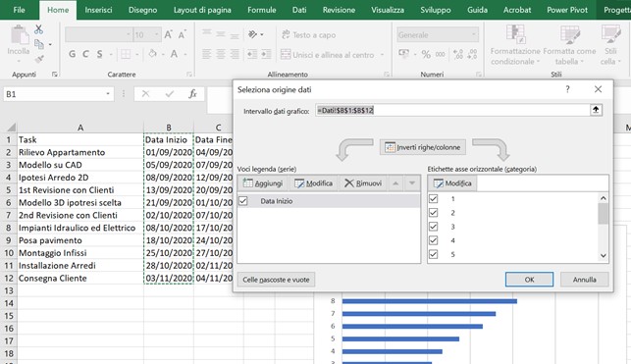Click the percent style icon
Image resolution: width=631 pixels, height=364 pixels.
tap(426, 54)
